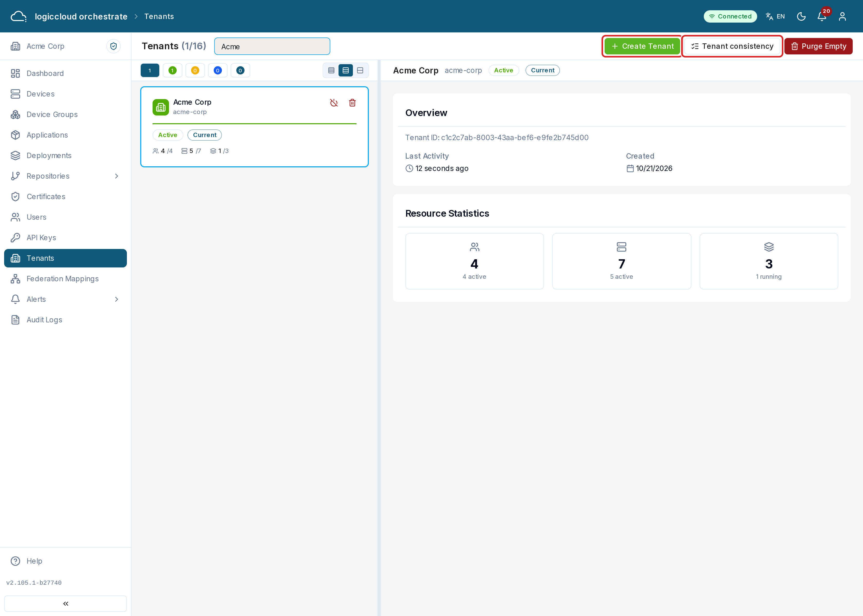The image size is (863, 616).
Task: Open Help in sidebar
Action: 65,561
